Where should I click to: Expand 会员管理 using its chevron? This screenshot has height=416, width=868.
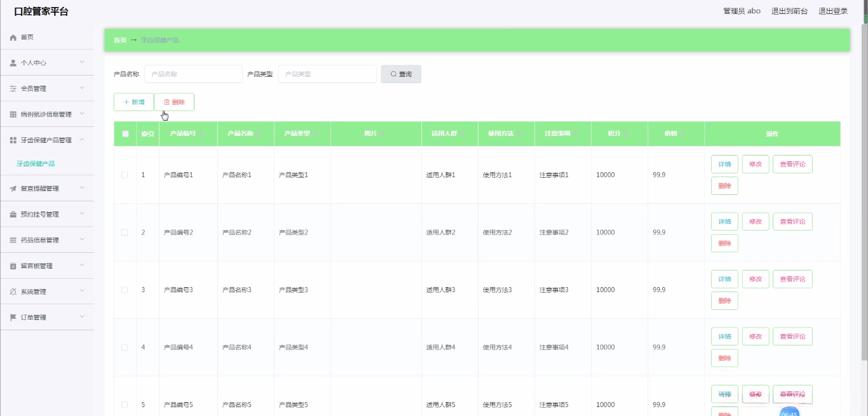[82, 88]
